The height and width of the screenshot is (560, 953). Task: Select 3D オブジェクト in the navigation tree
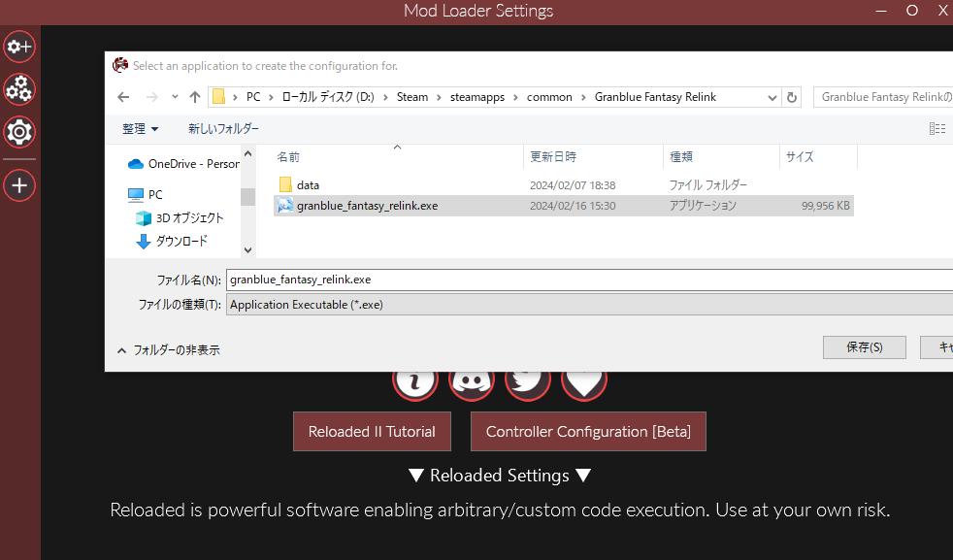click(x=180, y=217)
